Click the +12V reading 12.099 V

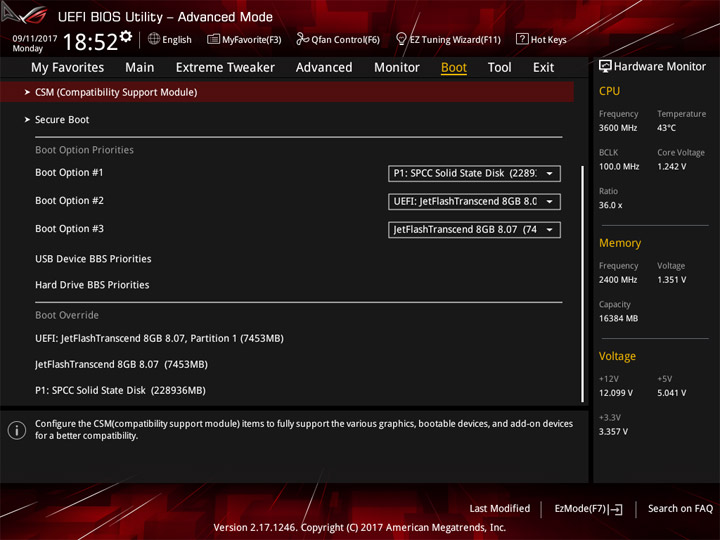pyautogui.click(x=615, y=393)
